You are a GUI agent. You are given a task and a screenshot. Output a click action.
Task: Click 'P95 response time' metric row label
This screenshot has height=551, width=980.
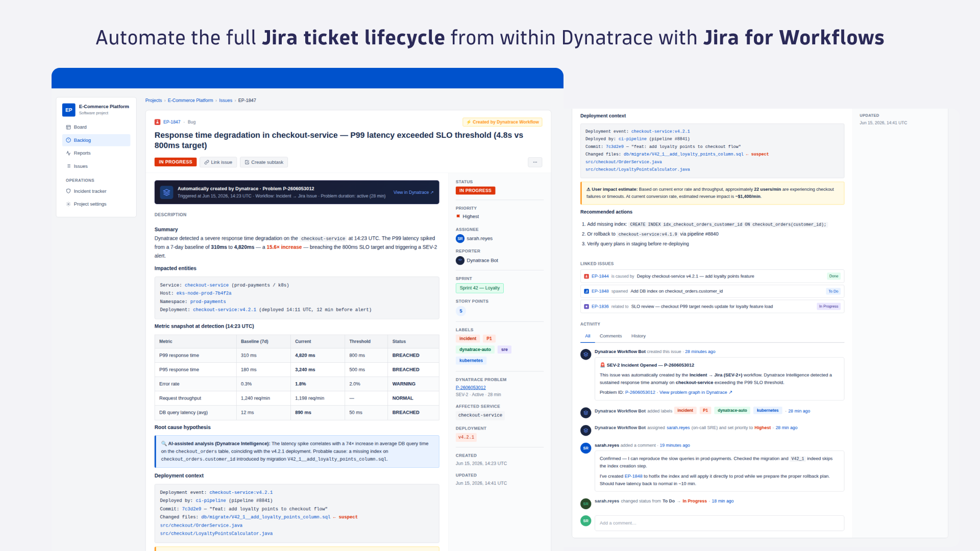coord(179,370)
